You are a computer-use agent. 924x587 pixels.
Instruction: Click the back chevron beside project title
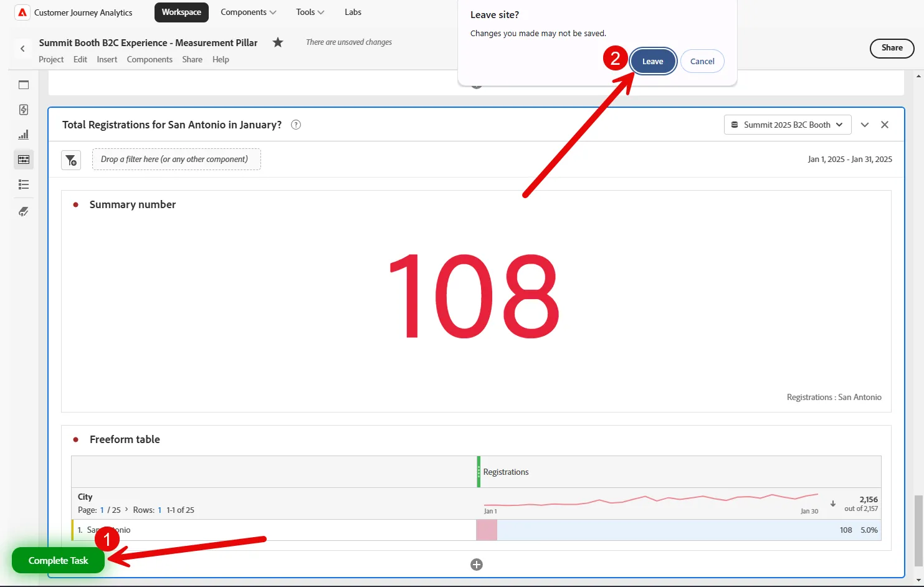tap(22, 49)
